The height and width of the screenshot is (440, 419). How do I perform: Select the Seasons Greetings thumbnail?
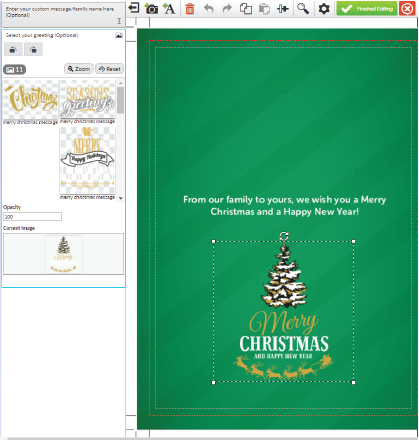87,99
